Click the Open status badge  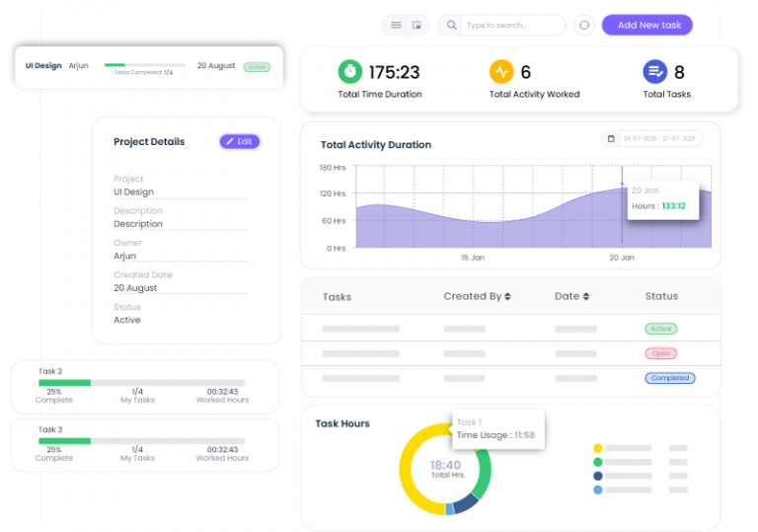click(660, 353)
